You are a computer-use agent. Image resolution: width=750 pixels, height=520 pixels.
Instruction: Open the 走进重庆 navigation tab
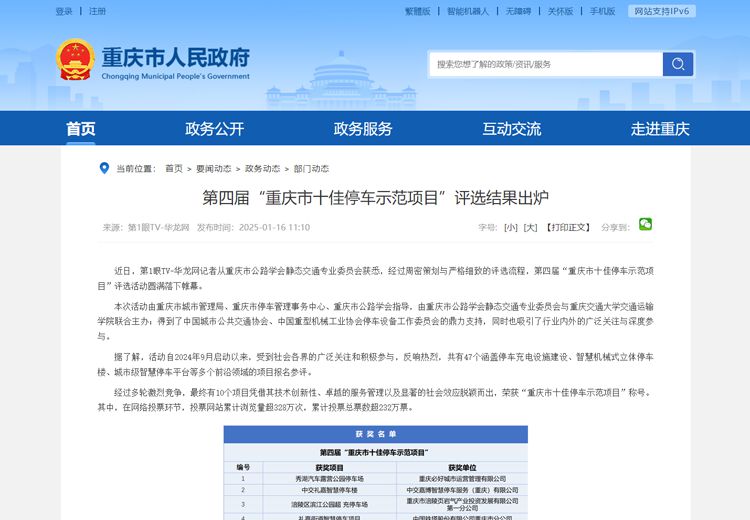point(660,129)
